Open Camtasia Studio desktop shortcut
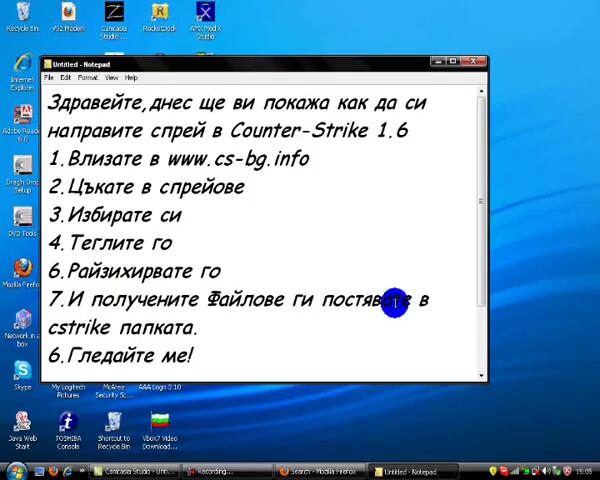Screen dimensions: 600x480 (114, 15)
